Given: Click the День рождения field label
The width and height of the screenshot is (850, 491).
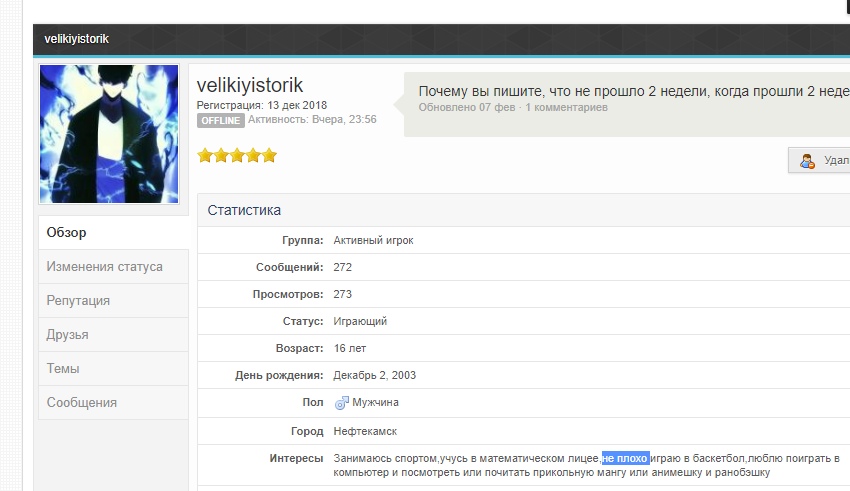Looking at the screenshot, I should click(279, 376).
